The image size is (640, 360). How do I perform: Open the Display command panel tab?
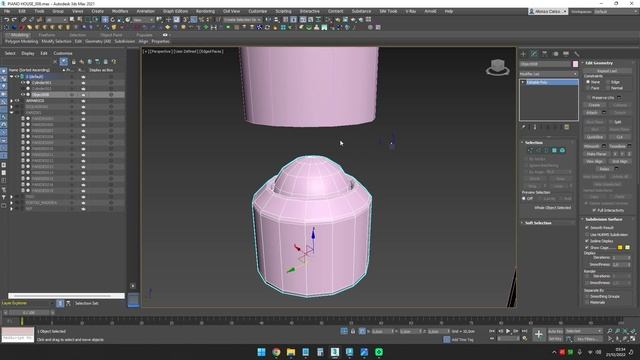[x=566, y=53]
